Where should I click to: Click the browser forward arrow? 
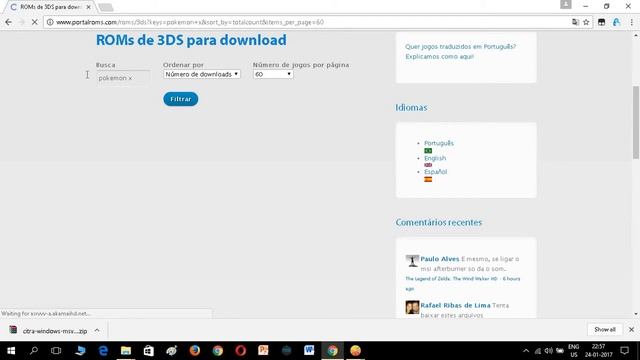(x=22, y=22)
